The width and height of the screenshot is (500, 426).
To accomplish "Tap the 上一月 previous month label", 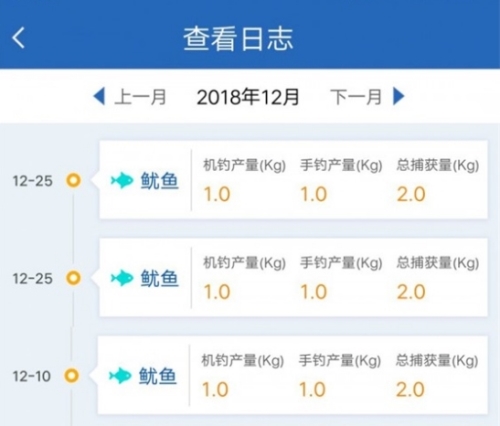I will tap(140, 97).
